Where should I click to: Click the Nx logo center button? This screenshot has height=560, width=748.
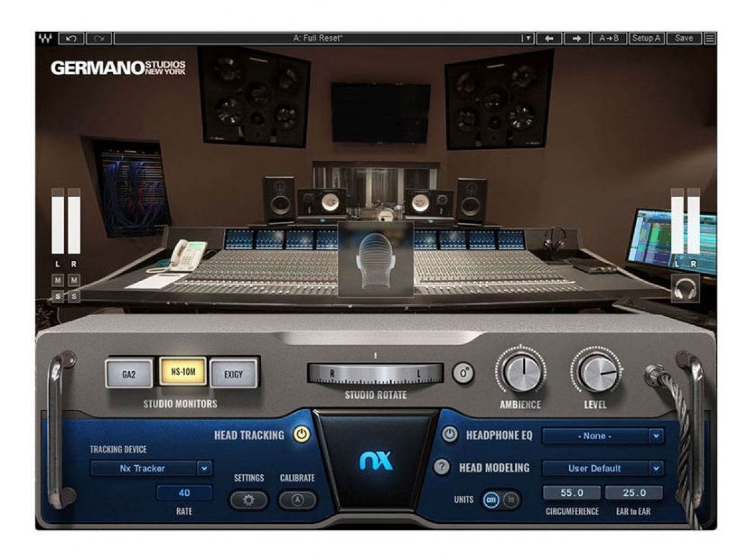point(376,461)
